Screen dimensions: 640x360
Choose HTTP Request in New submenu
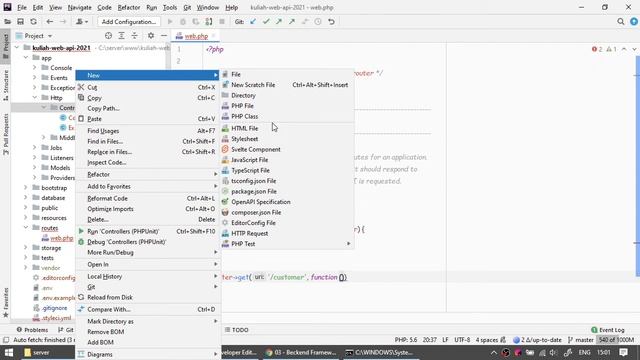249,233
